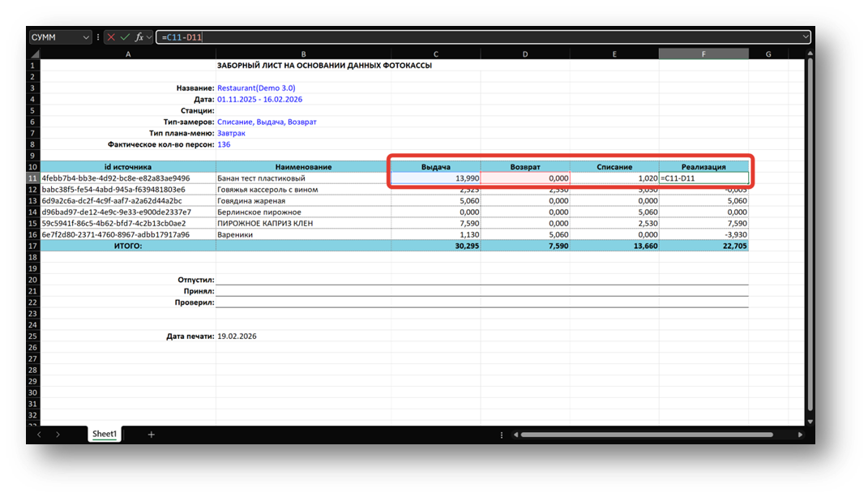Select the cell Говядина жареная
The width and height of the screenshot is (868, 497).
[303, 201]
